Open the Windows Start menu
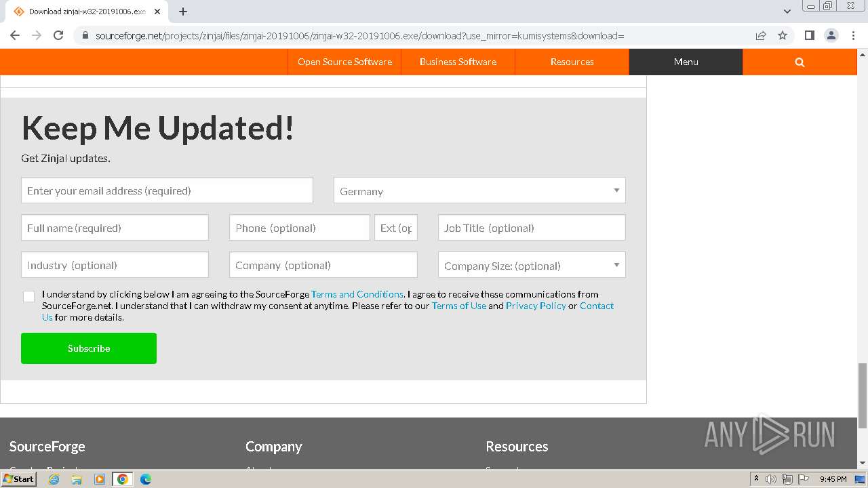 pyautogui.click(x=19, y=479)
